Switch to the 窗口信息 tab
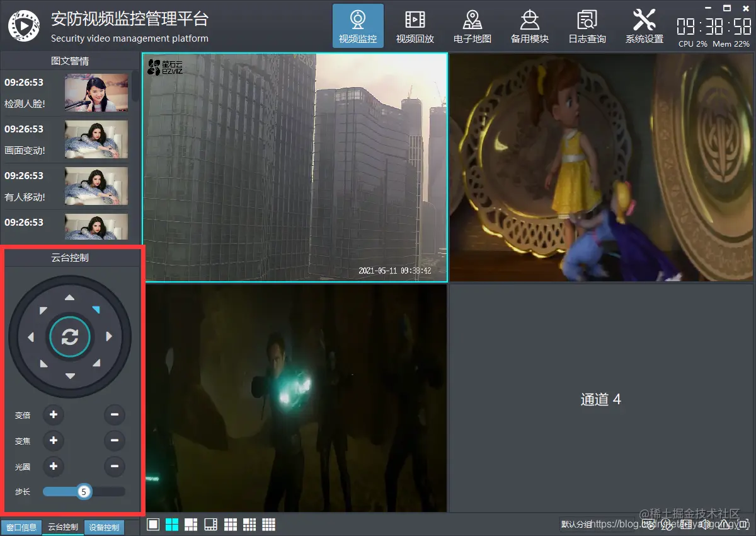 [x=21, y=528]
